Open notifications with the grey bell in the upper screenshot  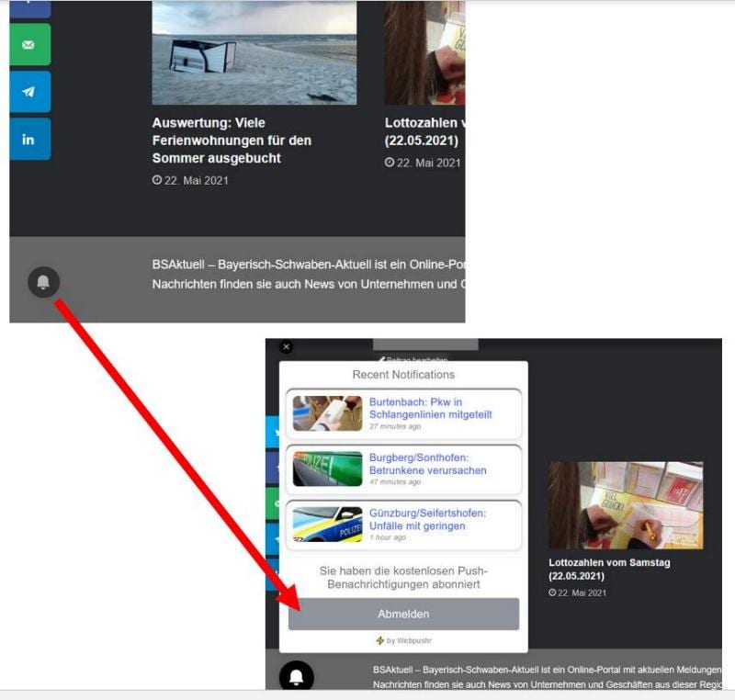[43, 282]
